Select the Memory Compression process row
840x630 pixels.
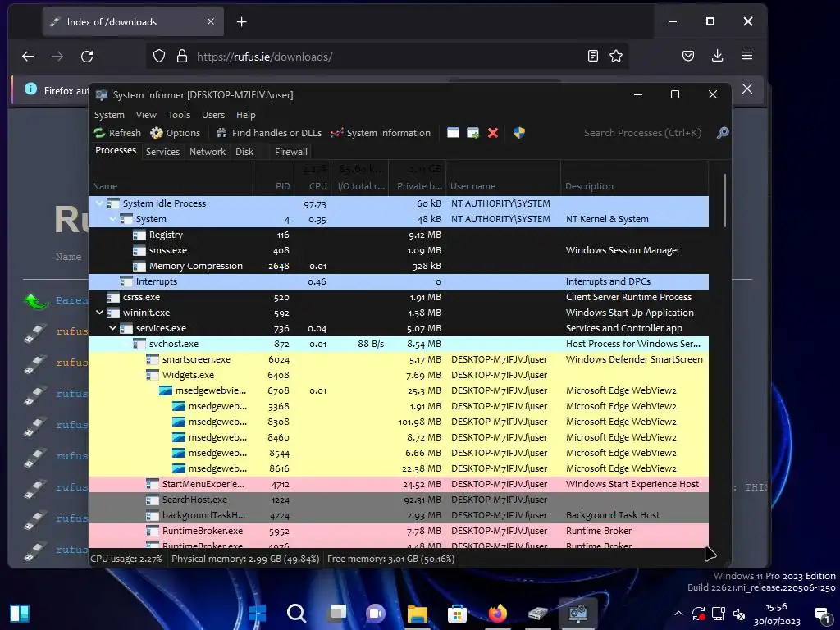tap(399, 266)
